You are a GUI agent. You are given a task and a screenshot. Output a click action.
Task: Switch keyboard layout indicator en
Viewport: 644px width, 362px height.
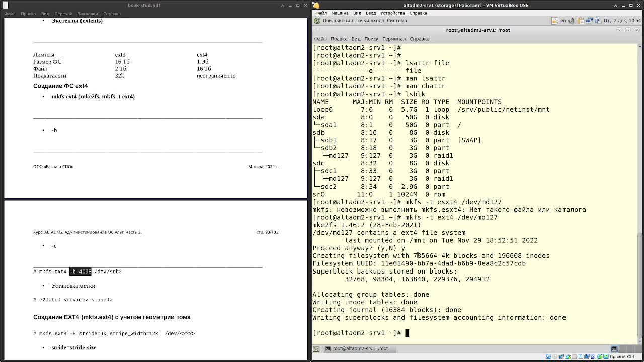563,21
